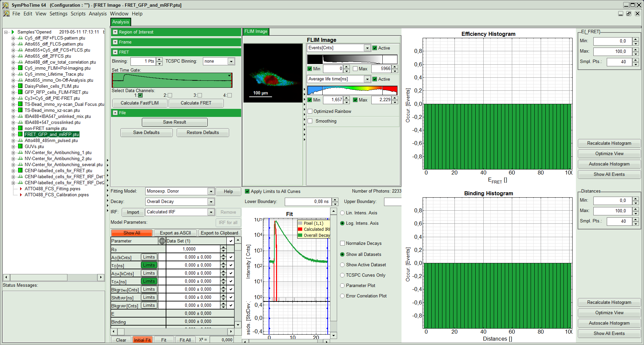Click the green play icon next to Samples
Screen dimensions: 644x345
[x=13, y=32]
